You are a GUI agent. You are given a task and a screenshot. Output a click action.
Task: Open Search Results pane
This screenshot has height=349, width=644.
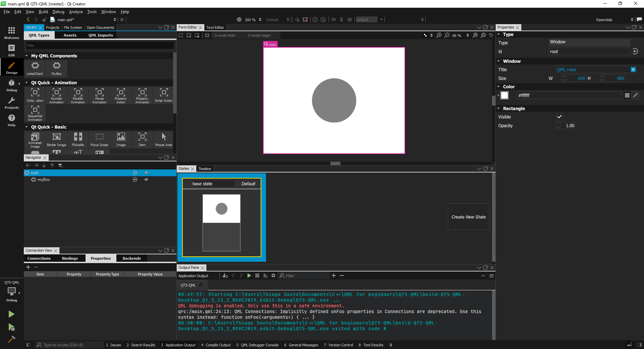point(141,345)
